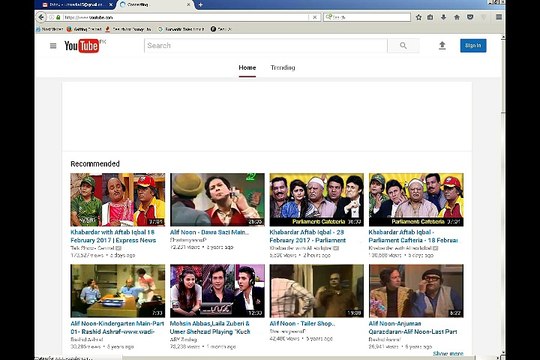Click the YouTube upload arrow icon
The image size is (540, 360).
442,45
